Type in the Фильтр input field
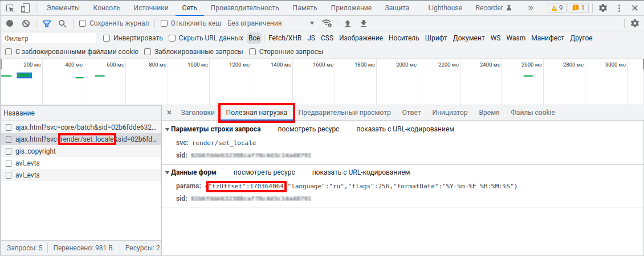This screenshot has height=256, width=644. coord(48,38)
